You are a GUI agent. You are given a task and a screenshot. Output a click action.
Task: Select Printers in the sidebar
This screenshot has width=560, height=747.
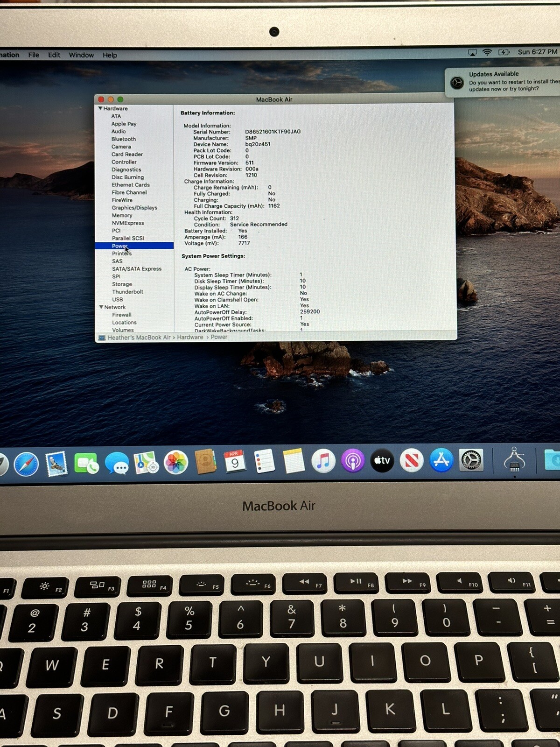(121, 254)
